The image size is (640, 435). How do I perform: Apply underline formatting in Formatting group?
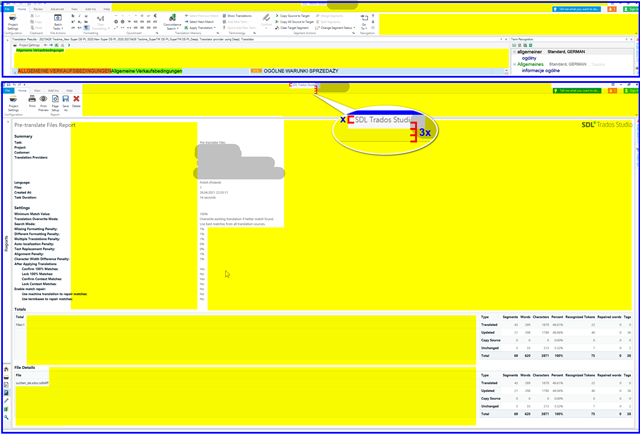[86, 16]
